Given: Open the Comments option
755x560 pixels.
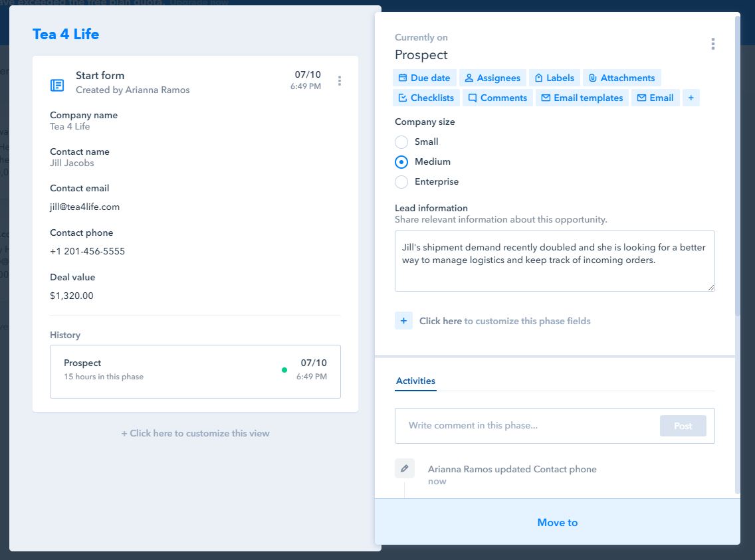Looking at the screenshot, I should click(497, 98).
